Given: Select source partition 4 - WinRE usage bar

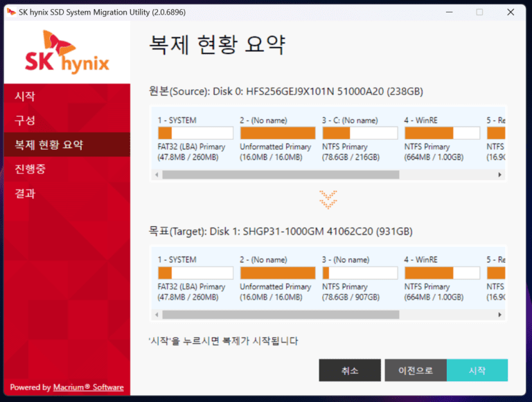Looking at the screenshot, I should [x=442, y=133].
